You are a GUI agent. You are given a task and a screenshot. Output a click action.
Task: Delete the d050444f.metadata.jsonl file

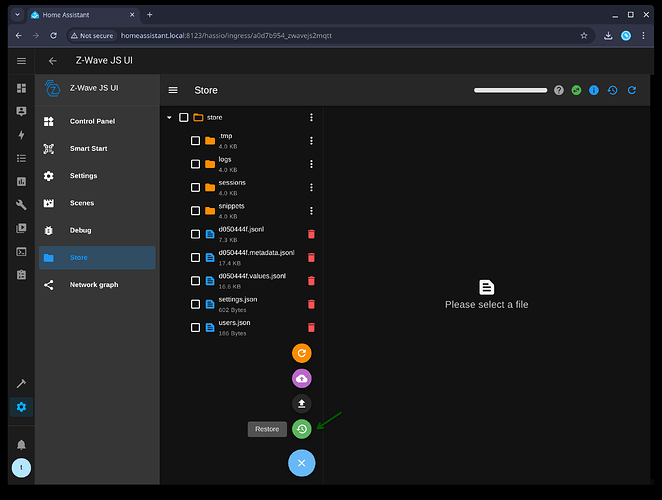pos(311,257)
